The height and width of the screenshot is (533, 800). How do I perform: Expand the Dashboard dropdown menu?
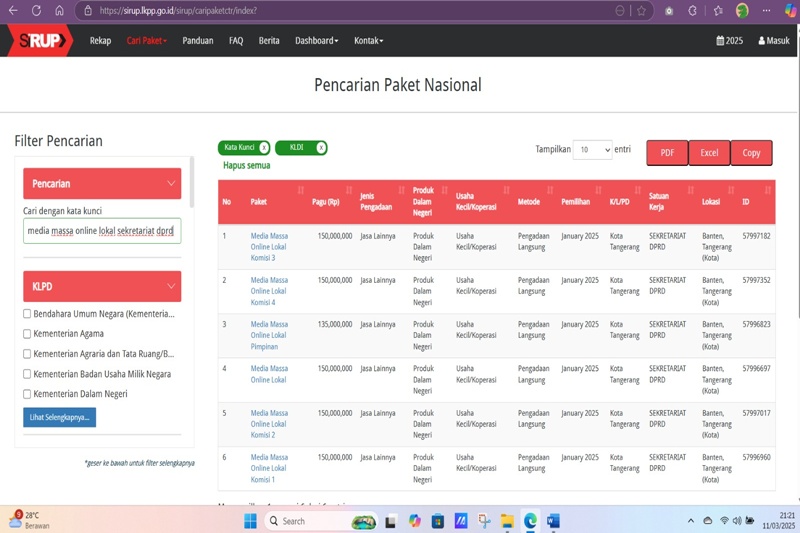tap(316, 41)
